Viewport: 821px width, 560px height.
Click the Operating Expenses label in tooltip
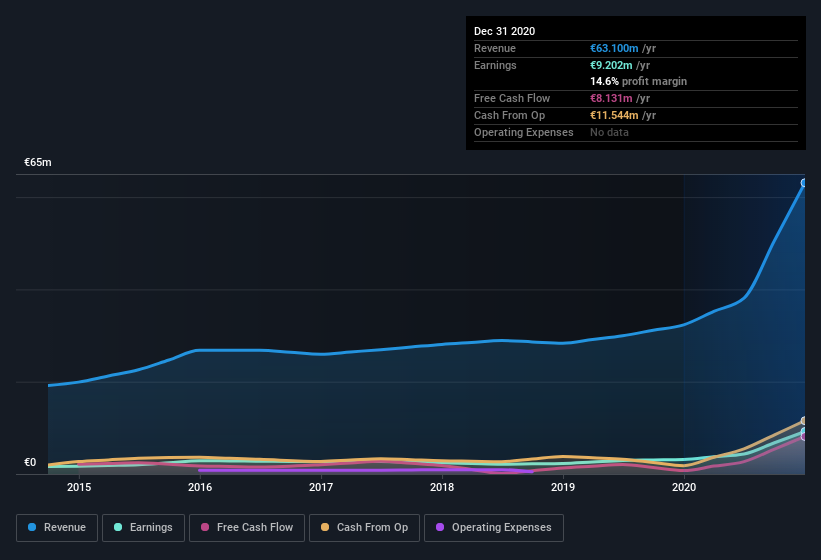point(524,132)
